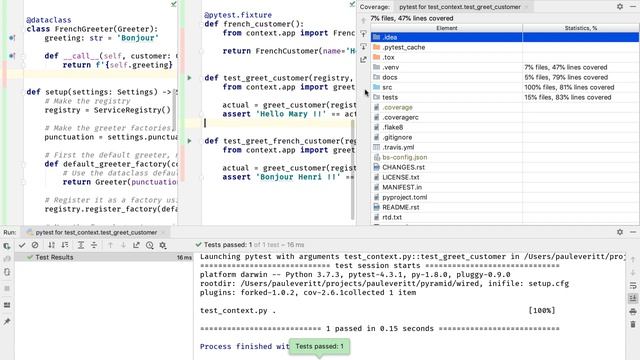The height and width of the screenshot is (360, 640).
Task: Toggle Sort by Duration in test toolbar
Action: tap(64, 245)
